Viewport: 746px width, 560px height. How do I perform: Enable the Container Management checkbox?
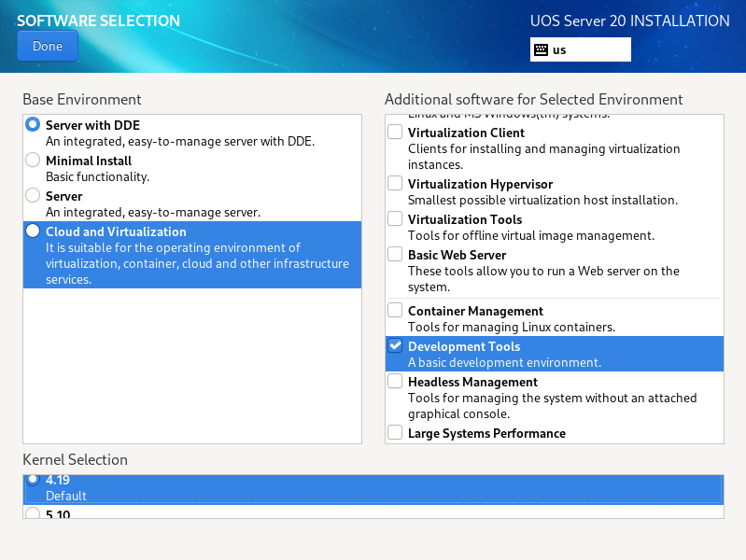pyautogui.click(x=395, y=310)
